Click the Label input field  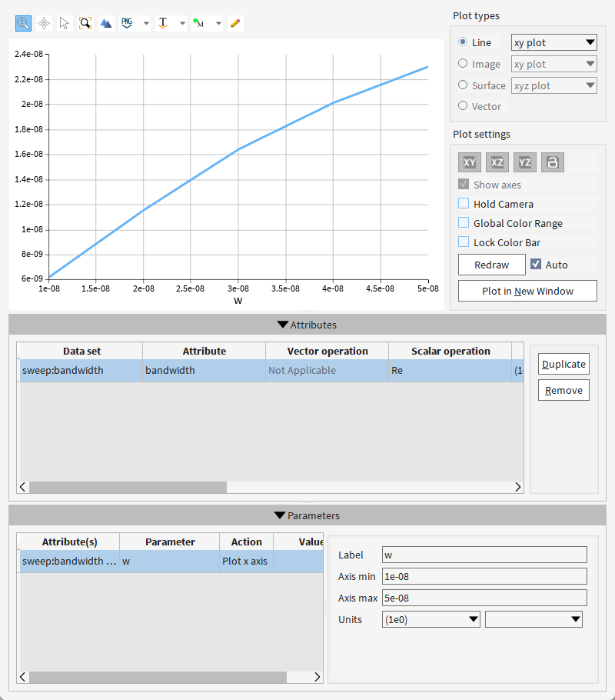pyautogui.click(x=484, y=555)
